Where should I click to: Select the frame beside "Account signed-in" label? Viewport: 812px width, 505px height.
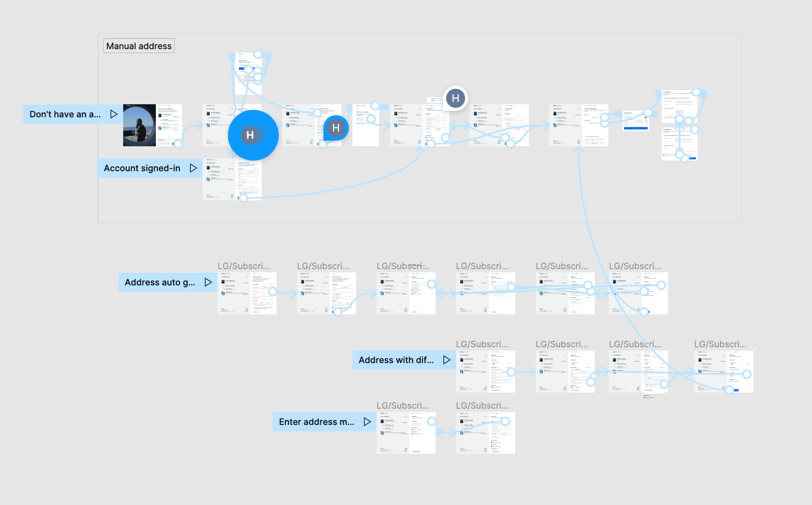click(x=232, y=179)
